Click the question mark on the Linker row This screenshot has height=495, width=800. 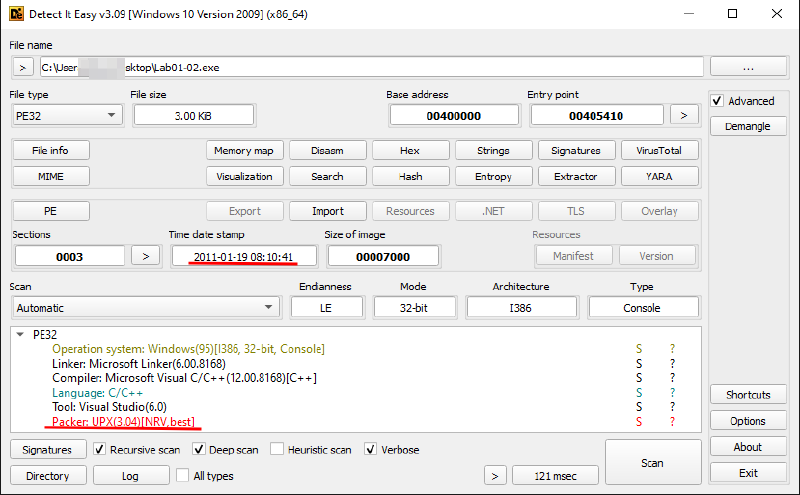coord(672,364)
